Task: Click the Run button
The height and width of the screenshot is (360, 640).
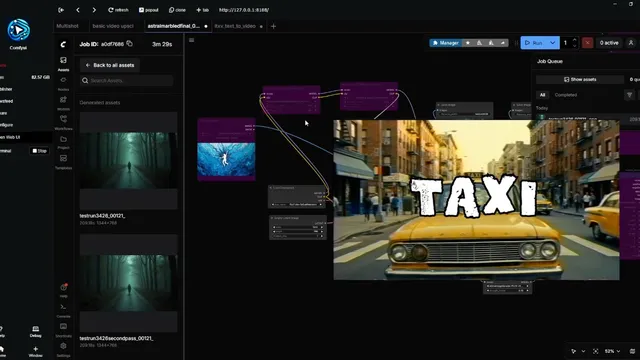Action: click(x=534, y=43)
